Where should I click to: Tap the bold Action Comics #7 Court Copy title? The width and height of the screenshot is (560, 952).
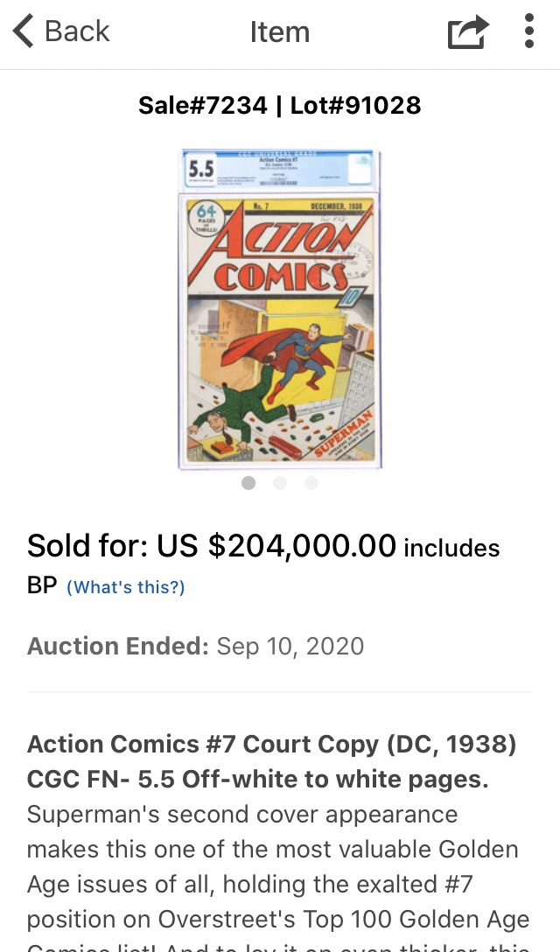(272, 761)
